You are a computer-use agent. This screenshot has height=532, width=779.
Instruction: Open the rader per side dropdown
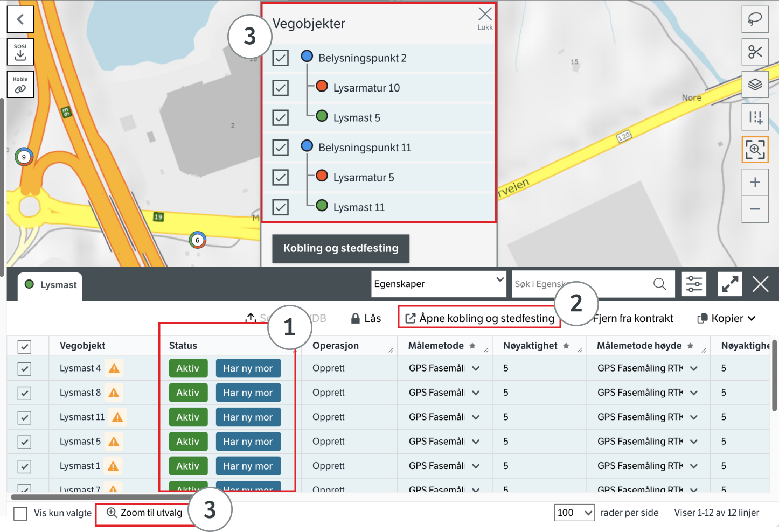coord(574,513)
